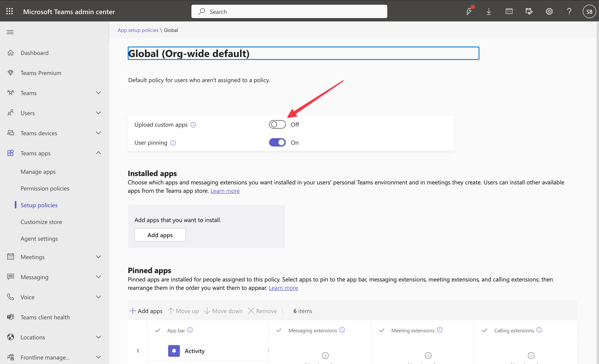Open the command-line window icon in header
The height and width of the screenshot is (364, 599).
click(509, 11)
